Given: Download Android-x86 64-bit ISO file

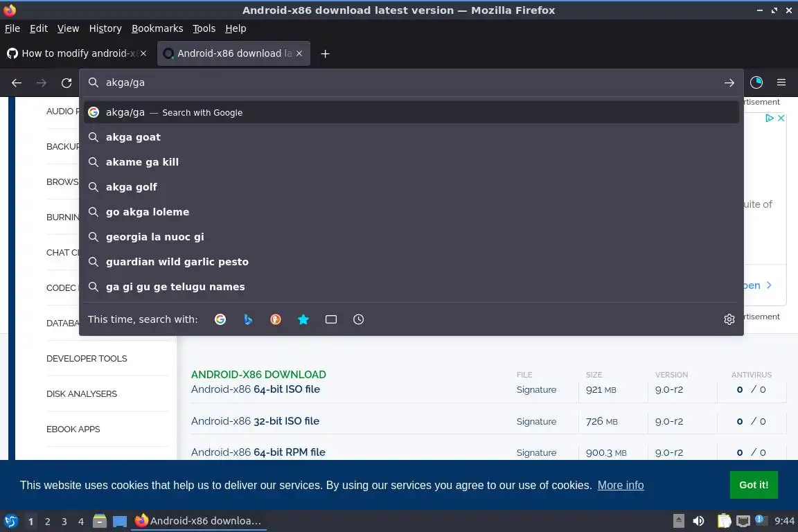Looking at the screenshot, I should point(256,389).
